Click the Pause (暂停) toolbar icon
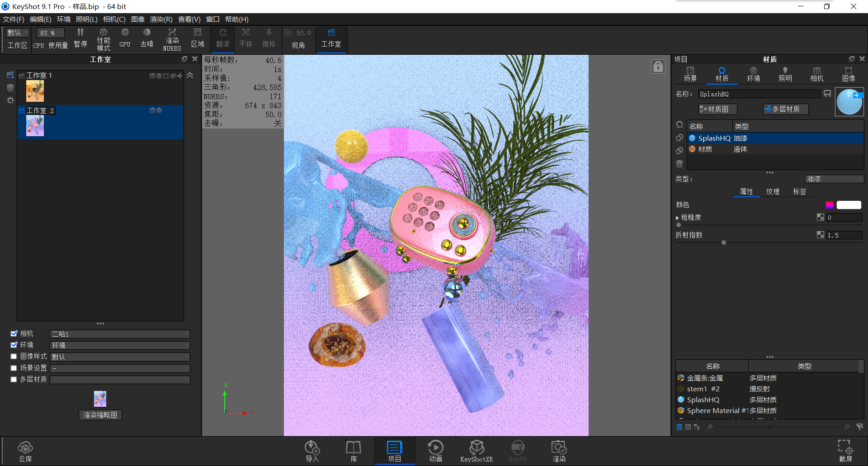The width and height of the screenshot is (868, 466). 80,37
